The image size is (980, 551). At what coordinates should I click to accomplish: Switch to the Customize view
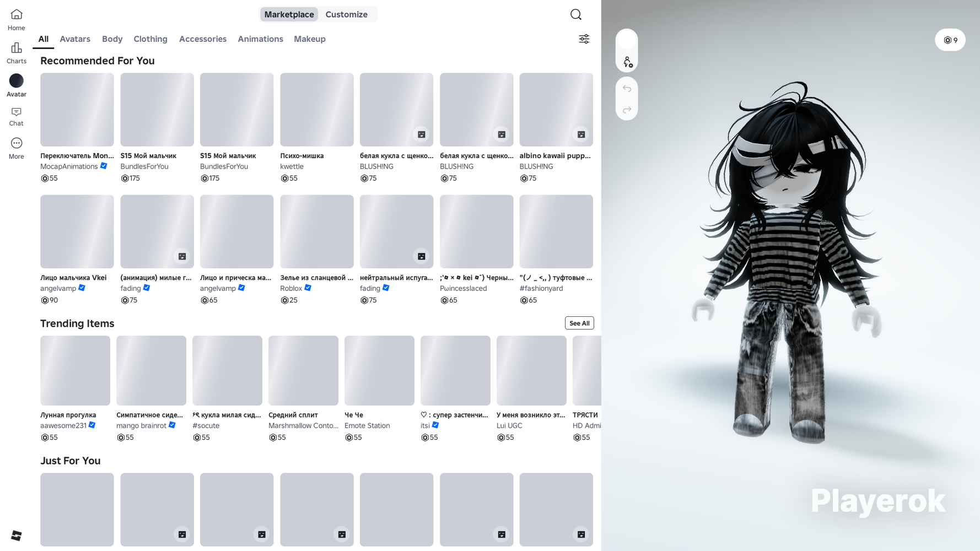point(346,14)
